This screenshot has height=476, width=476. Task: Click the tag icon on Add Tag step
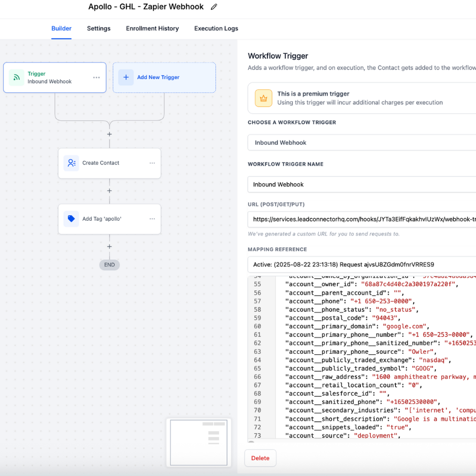pyautogui.click(x=71, y=219)
